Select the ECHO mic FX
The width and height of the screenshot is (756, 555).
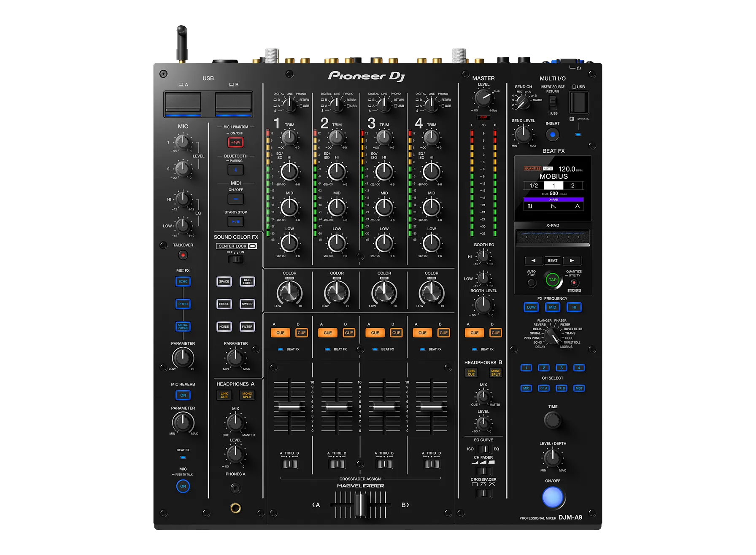[183, 281]
